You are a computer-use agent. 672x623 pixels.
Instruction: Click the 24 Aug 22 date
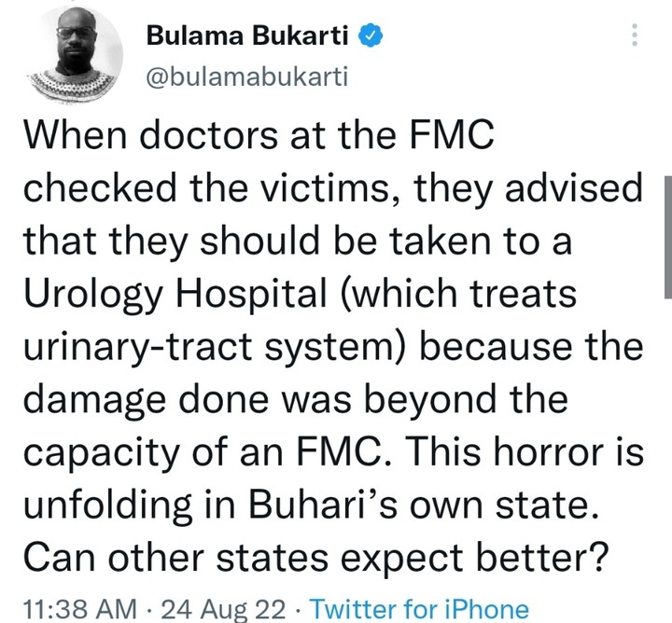(x=223, y=608)
